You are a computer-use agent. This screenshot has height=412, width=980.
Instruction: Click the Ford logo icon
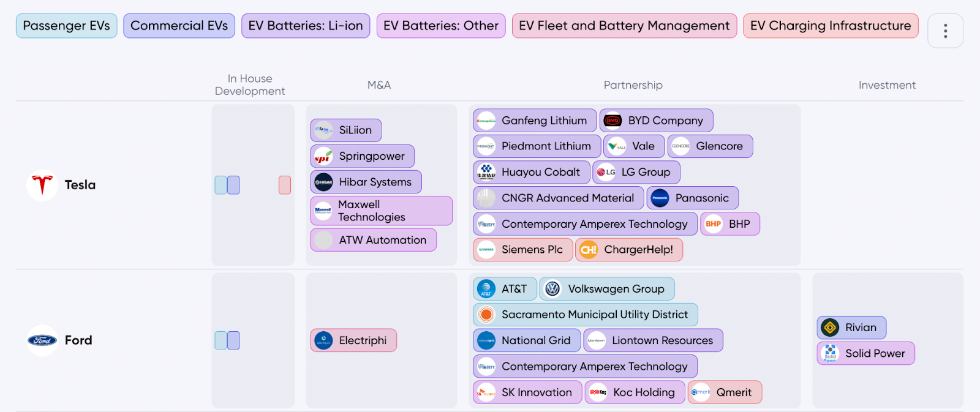pos(42,340)
